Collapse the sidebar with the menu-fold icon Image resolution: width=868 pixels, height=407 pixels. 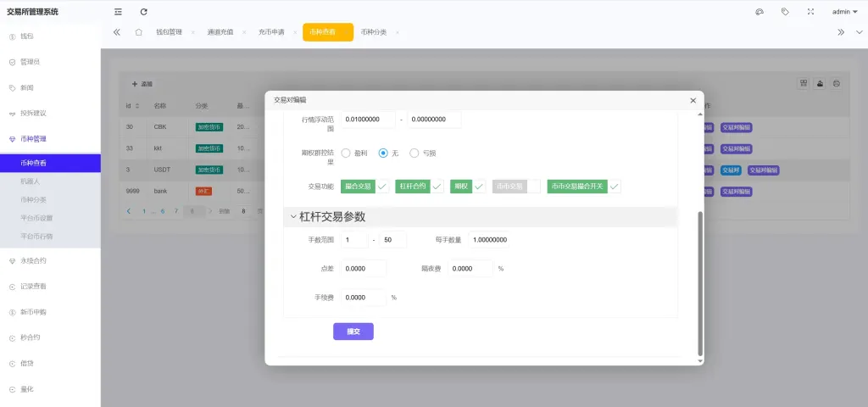118,12
